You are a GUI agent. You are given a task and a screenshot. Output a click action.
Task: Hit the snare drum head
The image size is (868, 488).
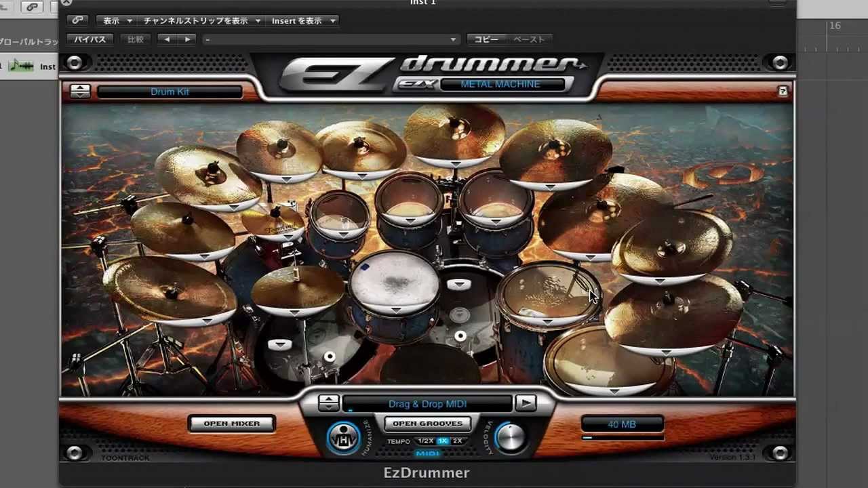[x=395, y=279]
